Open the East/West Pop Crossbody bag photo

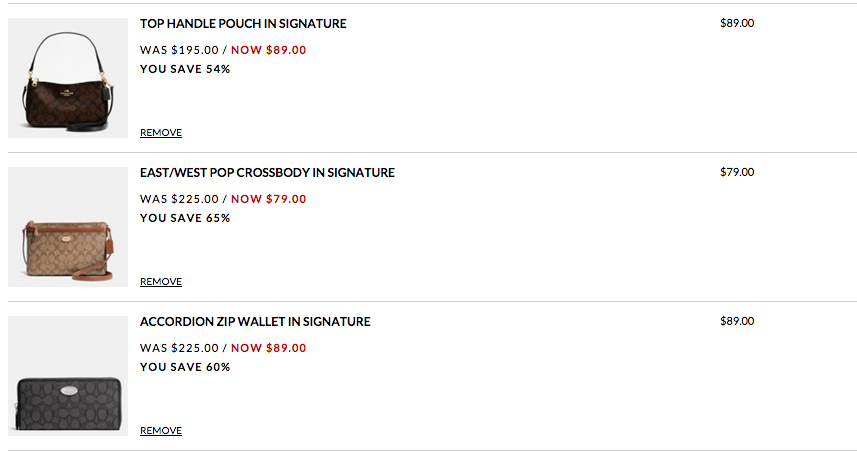point(68,227)
